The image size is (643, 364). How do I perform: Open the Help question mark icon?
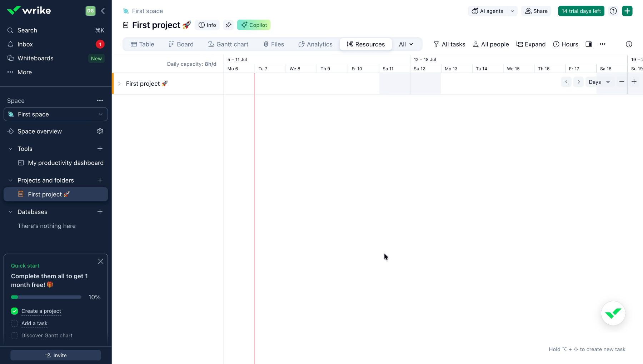613,11
